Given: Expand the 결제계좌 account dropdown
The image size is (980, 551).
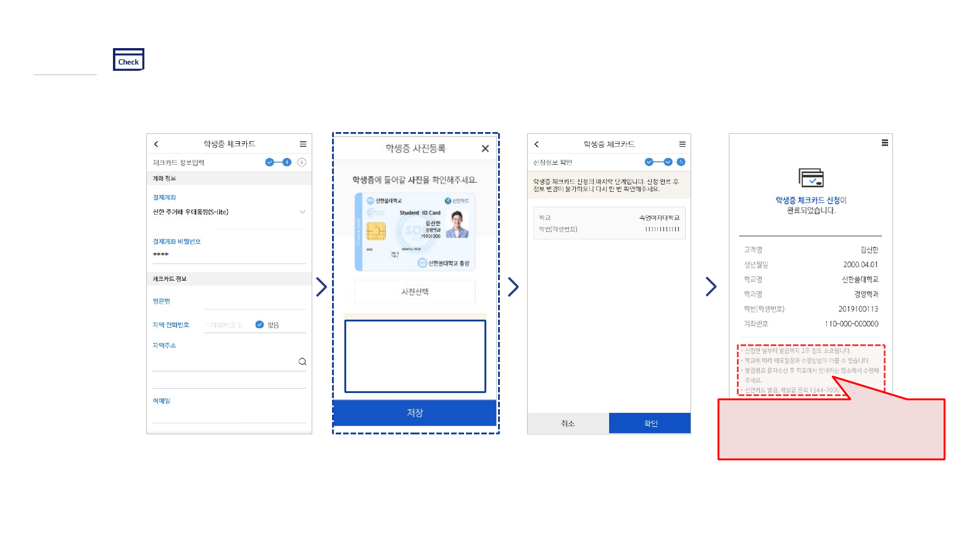Looking at the screenshot, I should pyautogui.click(x=302, y=212).
